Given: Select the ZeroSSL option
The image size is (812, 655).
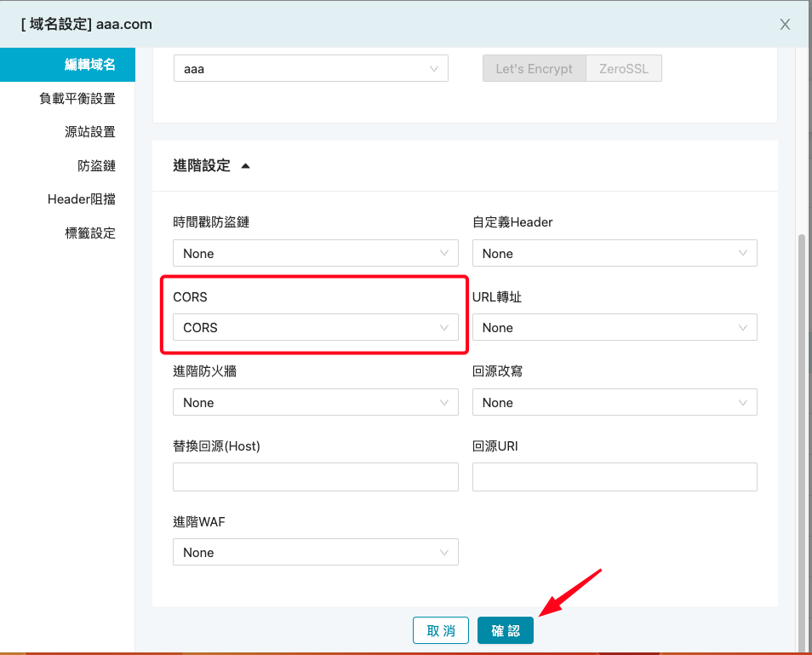Looking at the screenshot, I should click(623, 69).
